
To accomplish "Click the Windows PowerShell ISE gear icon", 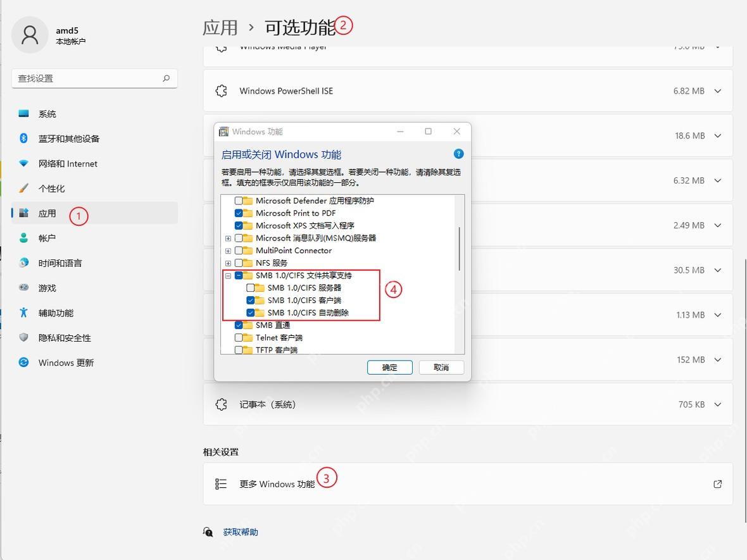I will coord(221,91).
